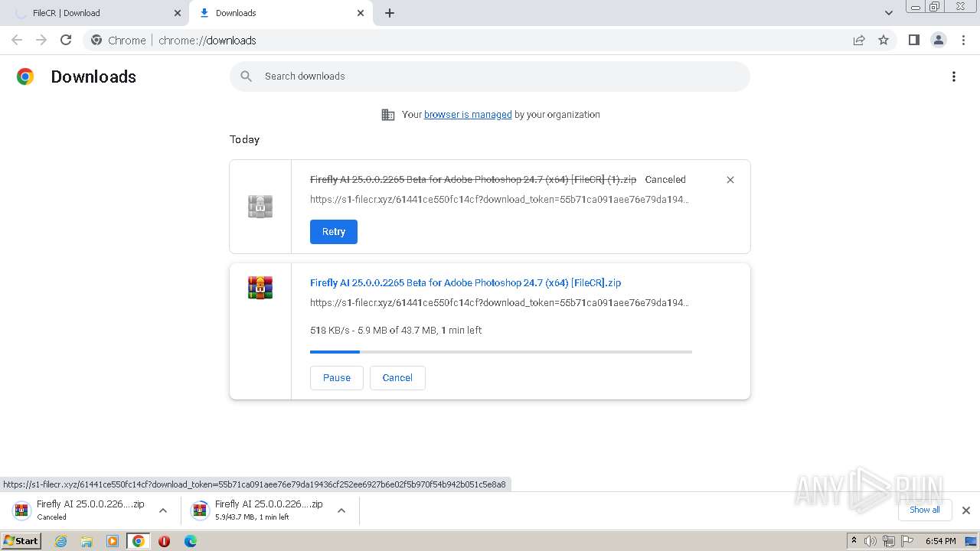Open Microsoft Edge from taskbar
Screen dimensions: 980x551
(x=191, y=541)
